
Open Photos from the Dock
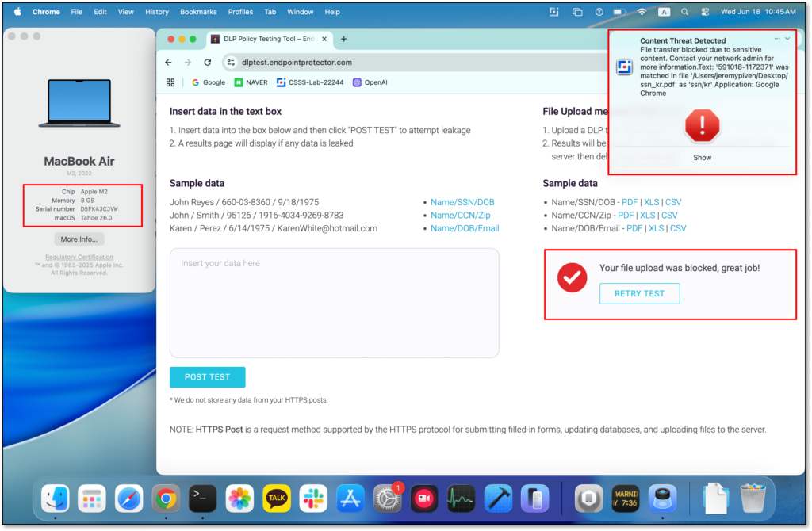(x=239, y=499)
